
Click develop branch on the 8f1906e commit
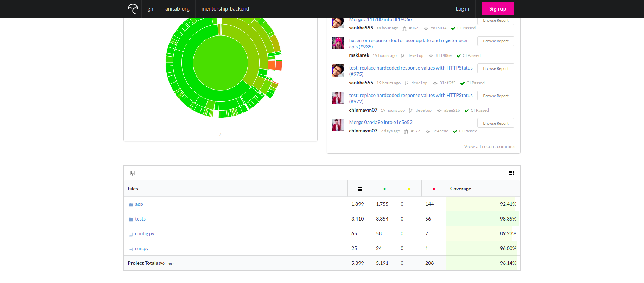pyautogui.click(x=415, y=55)
